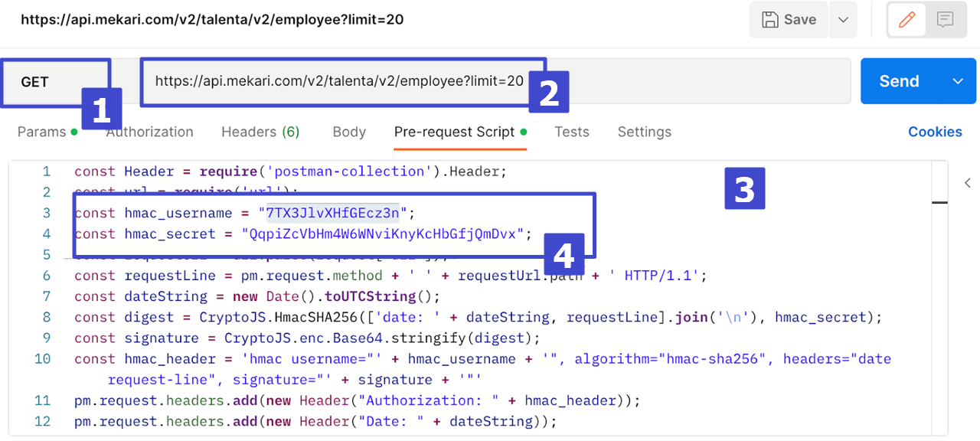980x441 pixels.
Task: Select the Pre-request Script tab
Action: click(x=461, y=132)
